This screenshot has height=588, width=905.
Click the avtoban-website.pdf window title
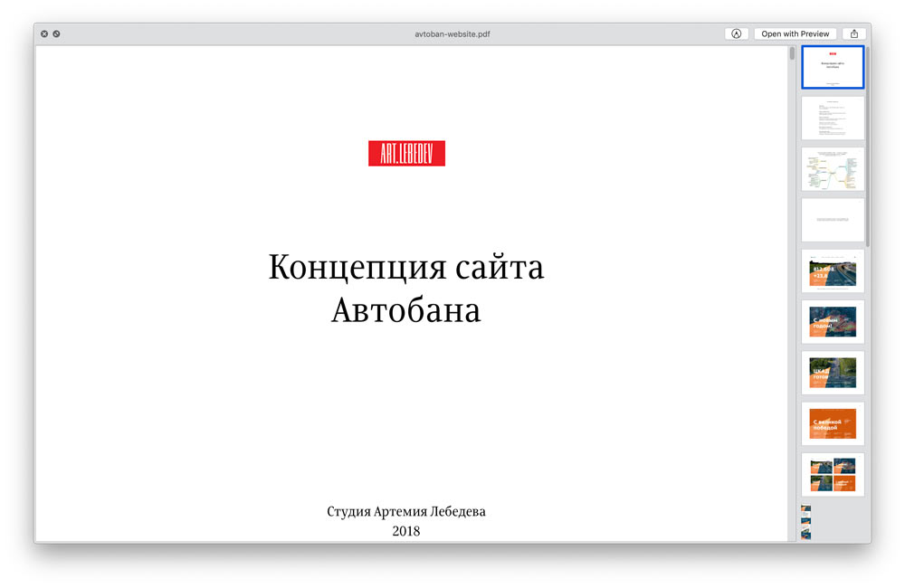coord(452,33)
